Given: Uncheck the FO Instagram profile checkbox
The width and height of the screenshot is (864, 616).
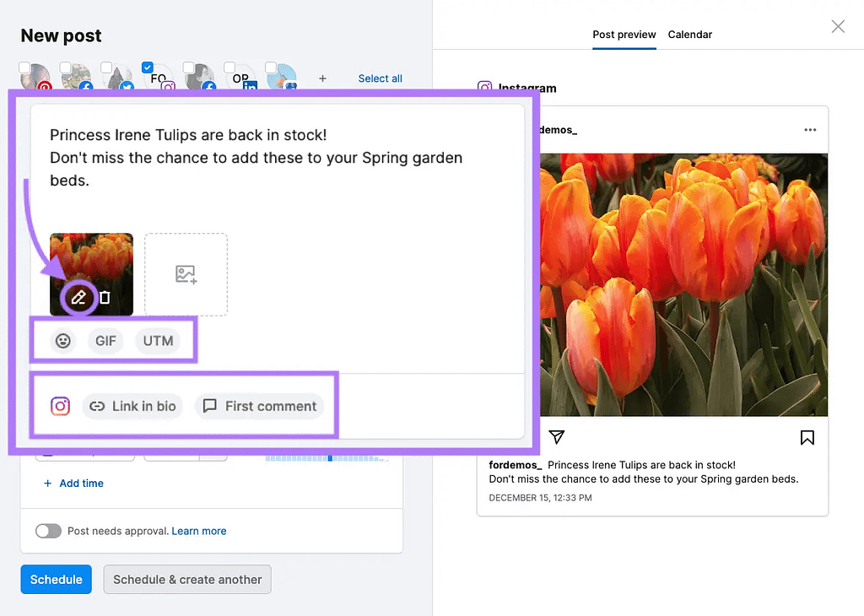Looking at the screenshot, I should point(148,68).
